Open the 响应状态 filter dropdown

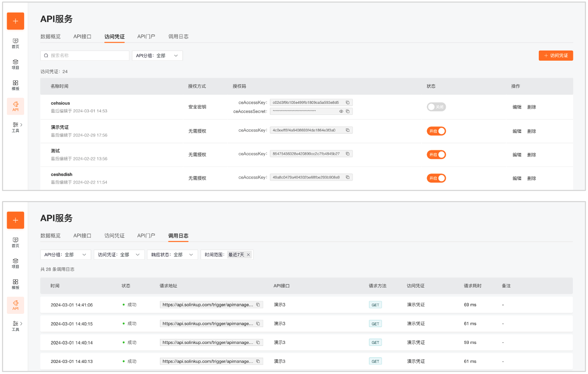pyautogui.click(x=172, y=255)
